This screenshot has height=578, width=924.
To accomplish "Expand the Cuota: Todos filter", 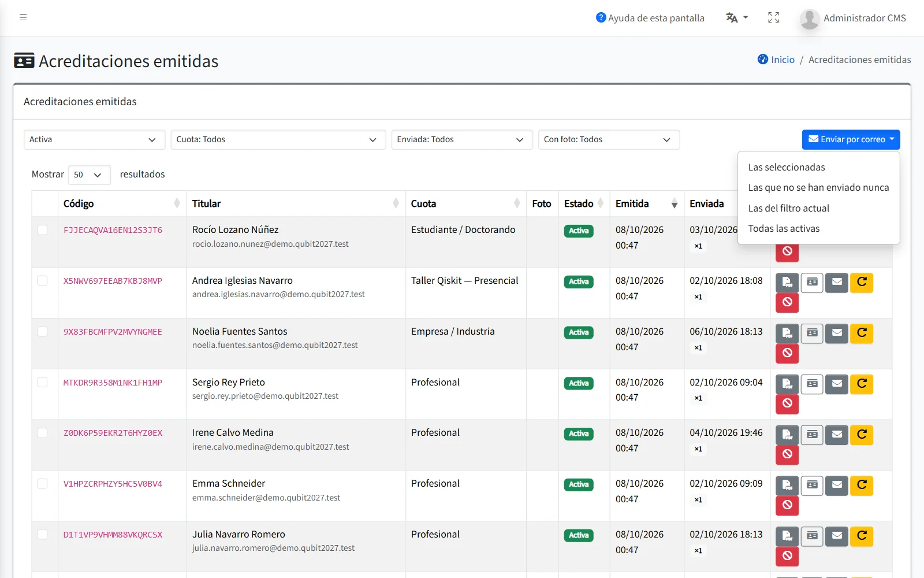I will coord(278,139).
